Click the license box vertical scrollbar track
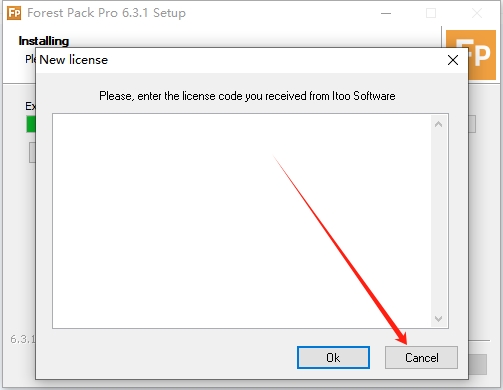503x390 pixels. 439,221
